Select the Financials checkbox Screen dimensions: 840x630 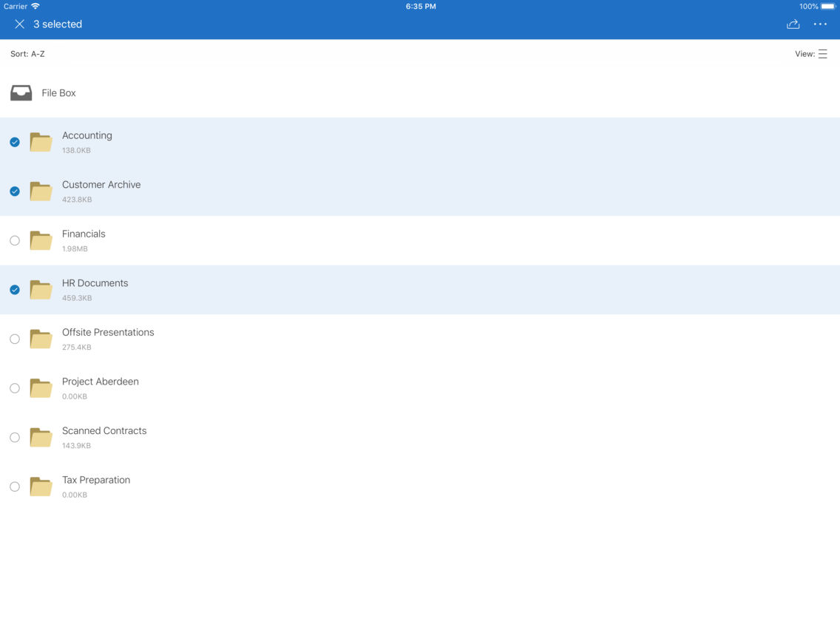14,240
